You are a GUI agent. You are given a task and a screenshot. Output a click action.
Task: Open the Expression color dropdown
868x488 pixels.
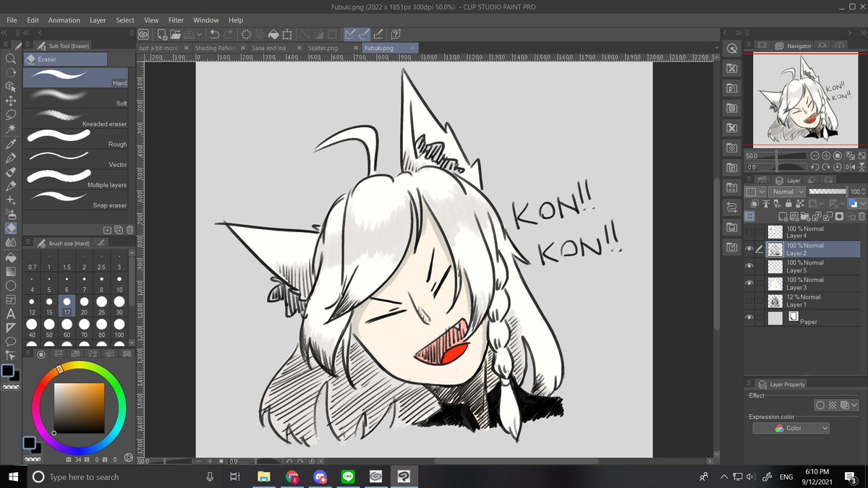791,428
